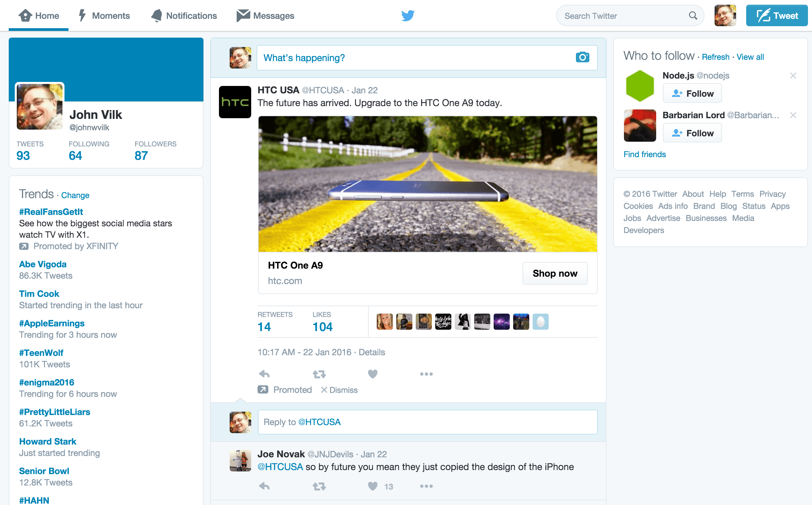The width and height of the screenshot is (812, 505).
Task: Open the #enigma2016 trend
Action: tap(46, 382)
